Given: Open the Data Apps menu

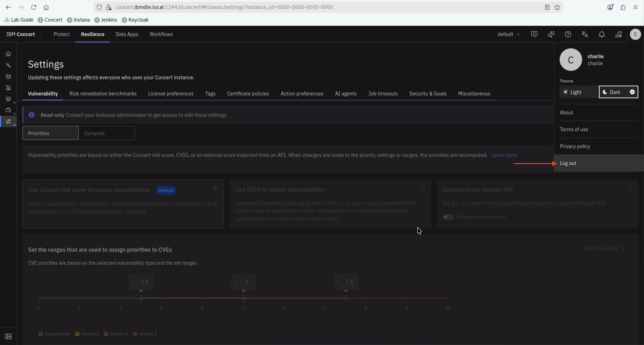Looking at the screenshot, I should point(127,34).
